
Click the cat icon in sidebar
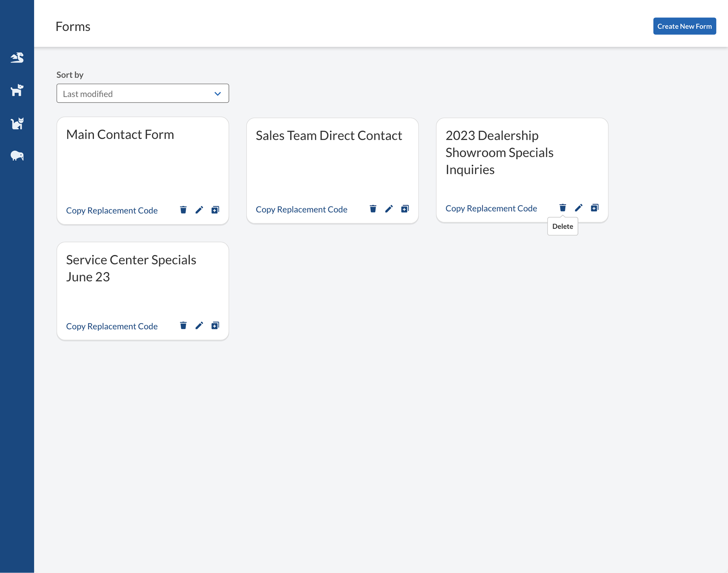pyautogui.click(x=17, y=123)
